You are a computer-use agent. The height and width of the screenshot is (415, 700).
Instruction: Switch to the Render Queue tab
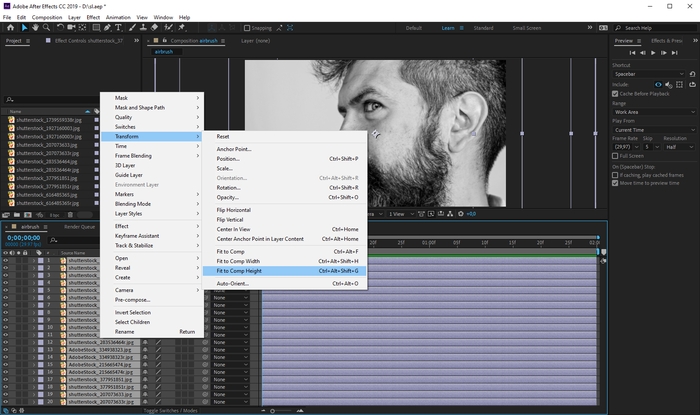pyautogui.click(x=79, y=227)
